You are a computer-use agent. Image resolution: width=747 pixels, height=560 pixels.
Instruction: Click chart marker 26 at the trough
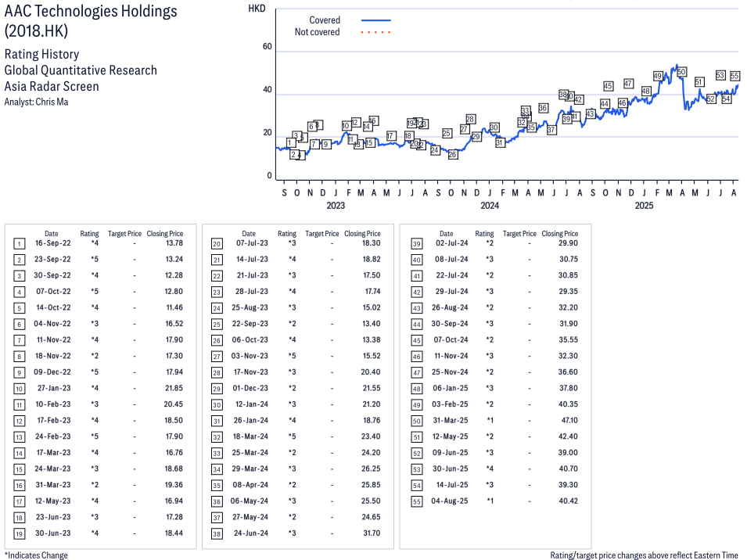[x=453, y=154]
